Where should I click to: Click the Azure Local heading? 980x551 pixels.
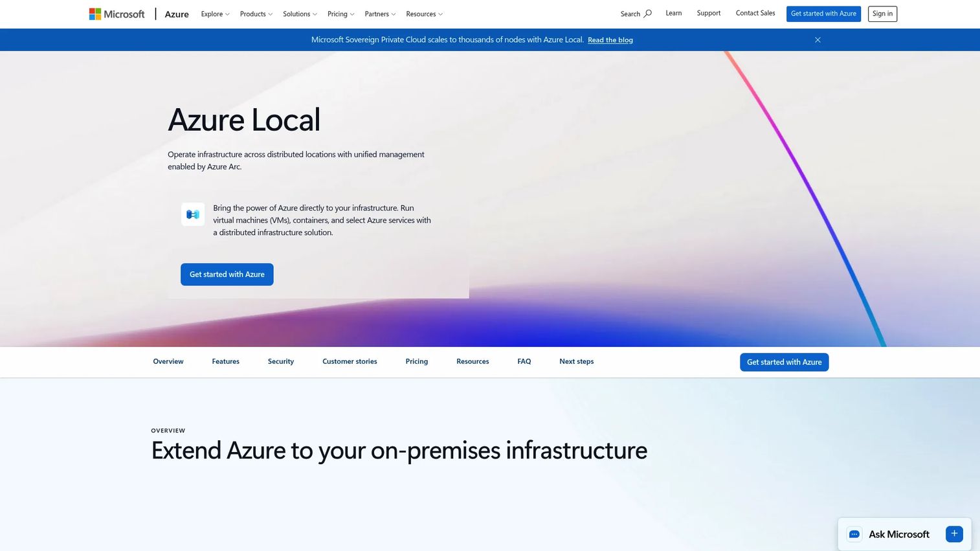(244, 120)
